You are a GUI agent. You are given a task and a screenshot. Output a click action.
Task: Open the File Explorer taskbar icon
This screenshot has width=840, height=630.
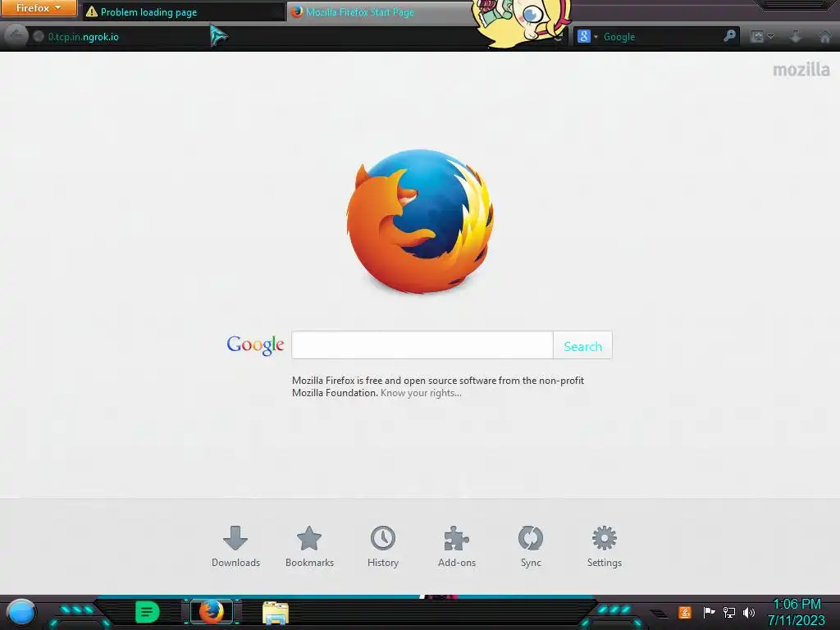pyautogui.click(x=276, y=613)
